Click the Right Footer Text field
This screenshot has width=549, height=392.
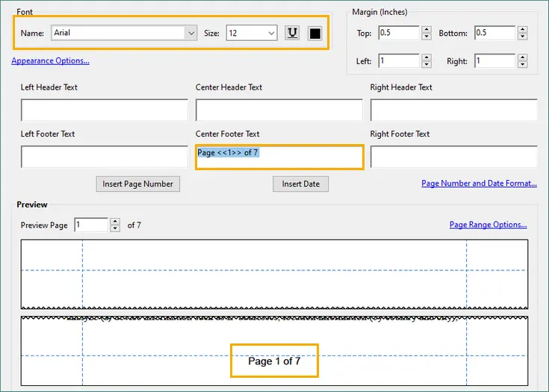453,157
